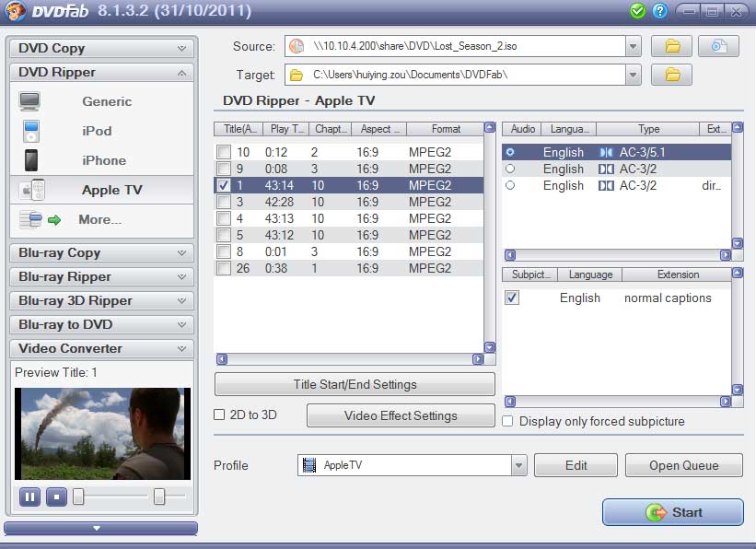Click the AppleTV profile film icon
Screen dimensions: 756x549
pyautogui.click(x=309, y=465)
